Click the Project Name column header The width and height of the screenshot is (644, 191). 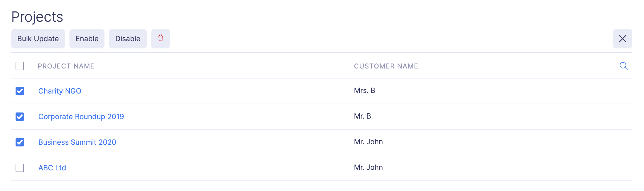[66, 66]
